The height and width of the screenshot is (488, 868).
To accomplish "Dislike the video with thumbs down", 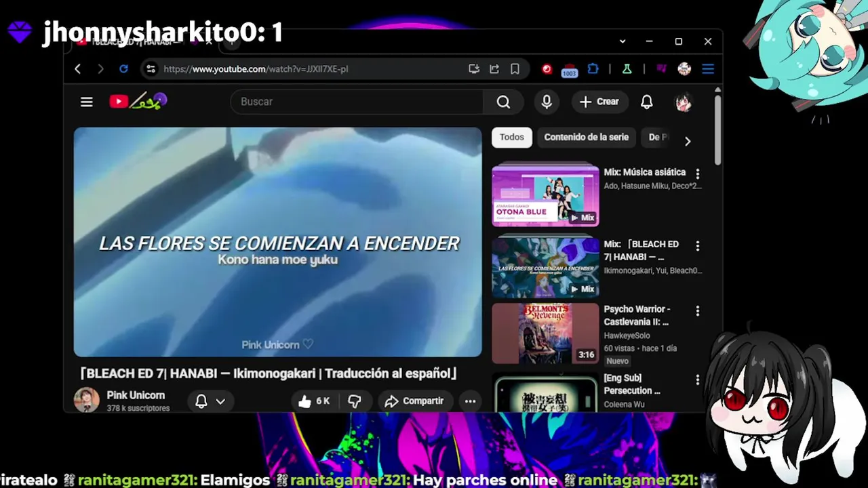I will (355, 401).
